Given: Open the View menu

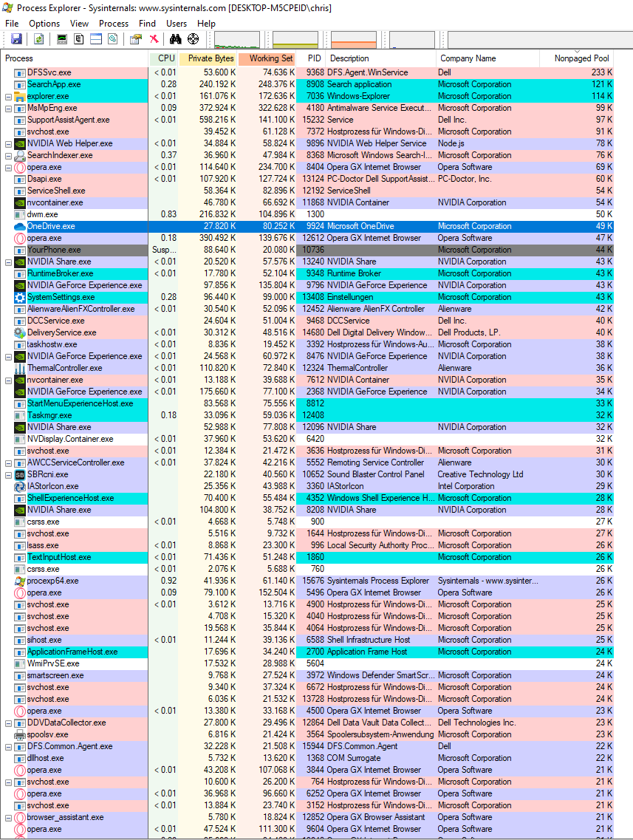Looking at the screenshot, I should 79,24.
